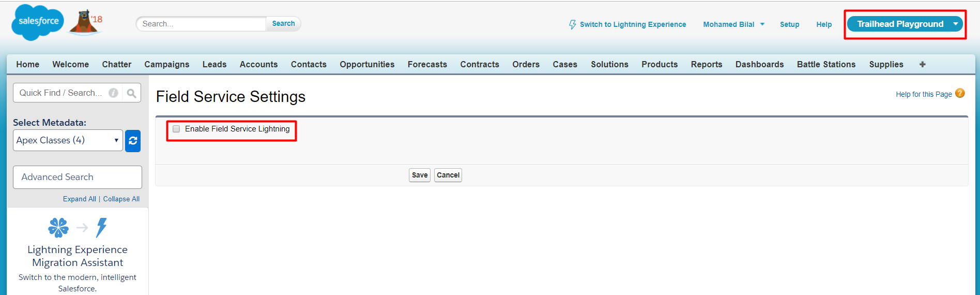Open the Campaigns tab

coord(167,64)
